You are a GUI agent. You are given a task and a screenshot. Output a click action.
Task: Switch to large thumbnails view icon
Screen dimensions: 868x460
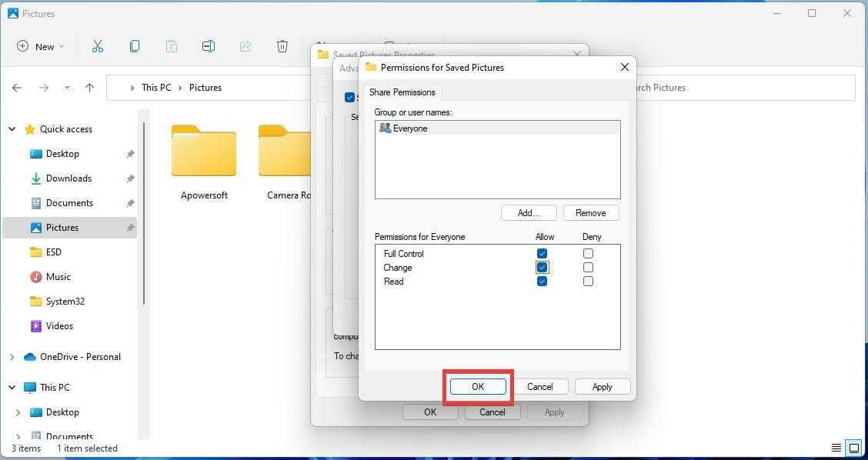tap(853, 448)
